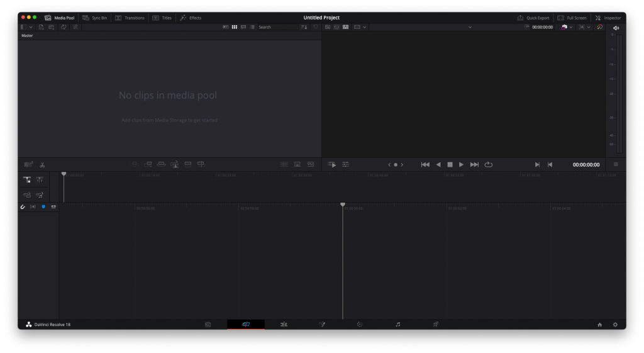The image size is (644, 353).
Task: Stop playback
Action: coord(450,165)
